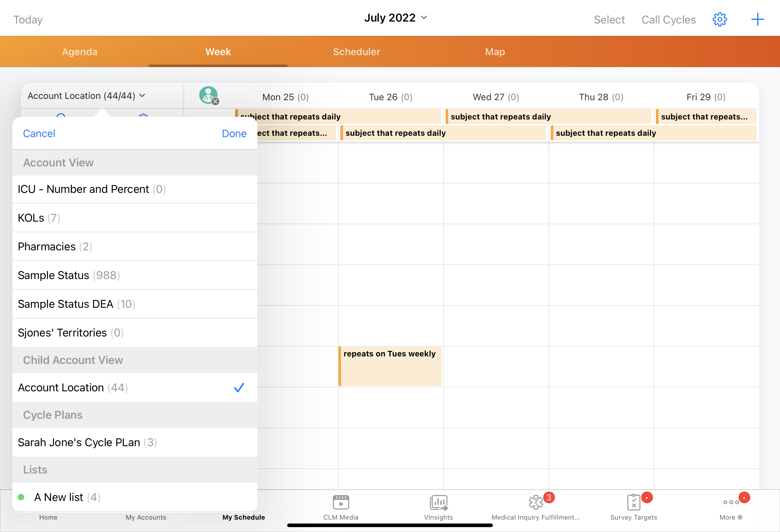This screenshot has width=780, height=532.
Task: Tap the plus icon to add entry
Action: 757,20
